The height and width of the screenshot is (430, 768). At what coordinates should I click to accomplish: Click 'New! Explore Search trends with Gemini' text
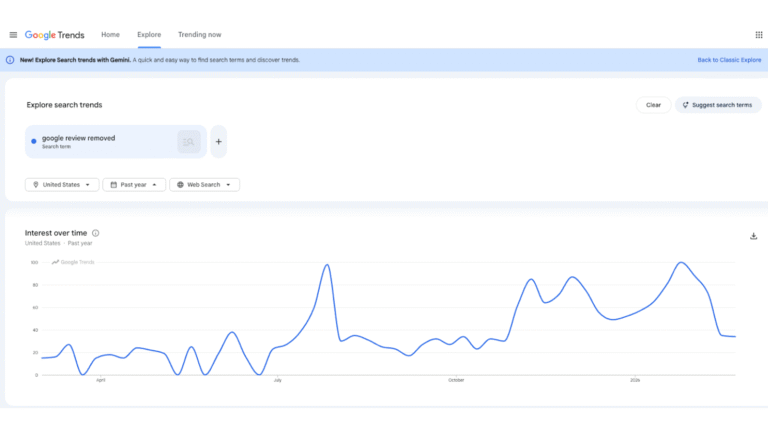pyautogui.click(x=75, y=60)
